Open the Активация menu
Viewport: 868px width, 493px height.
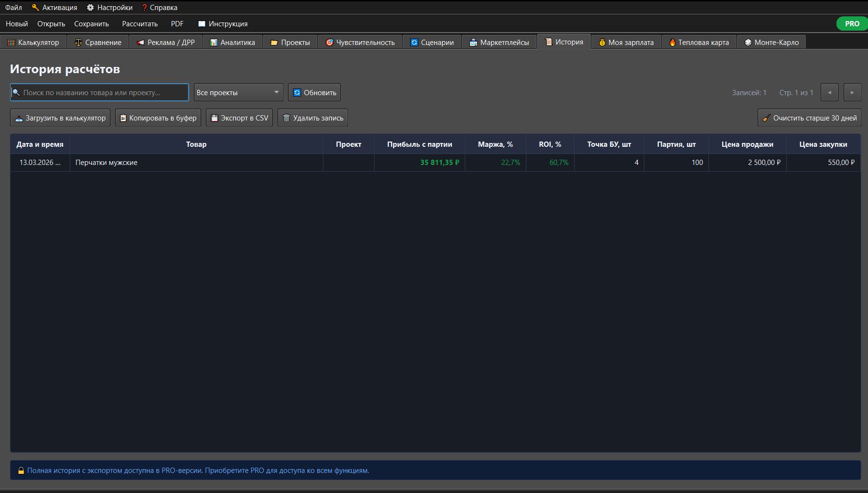54,7
